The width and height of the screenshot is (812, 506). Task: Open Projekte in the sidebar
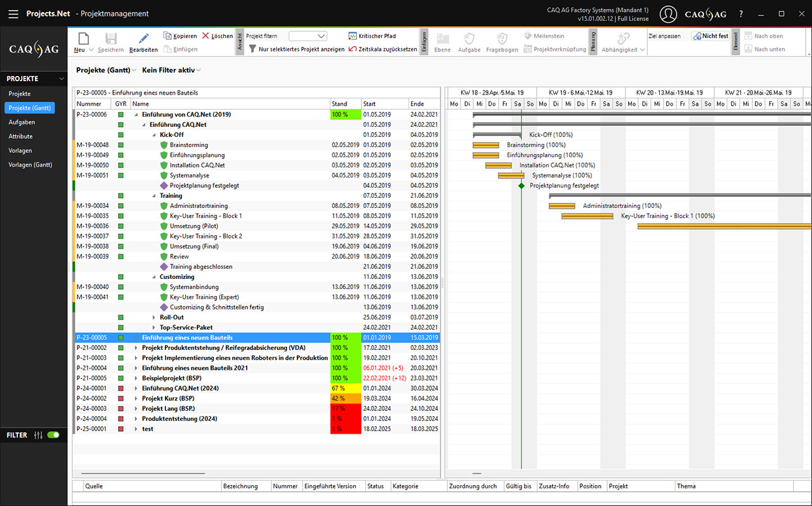tap(20, 94)
